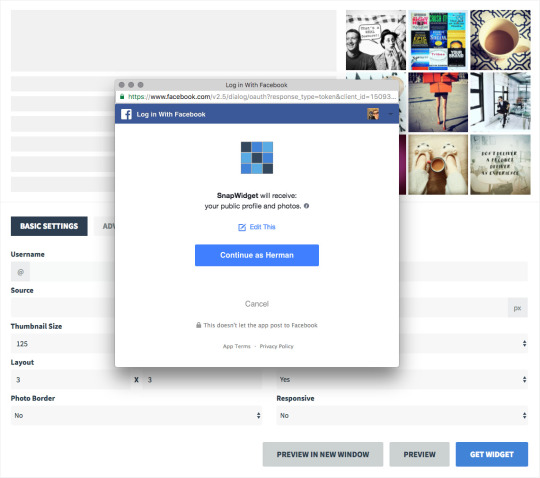
Task: Expand the Photo Border dropdown
Action: [136, 416]
